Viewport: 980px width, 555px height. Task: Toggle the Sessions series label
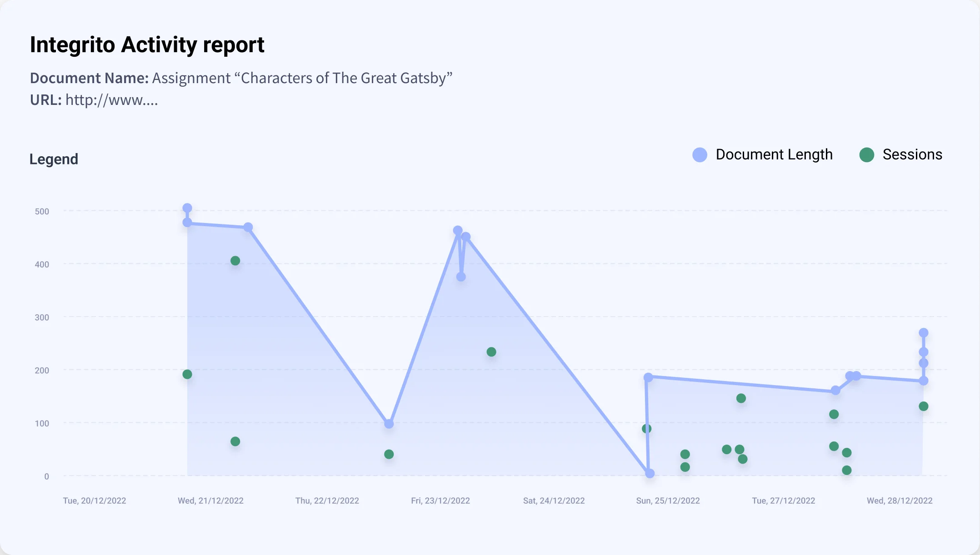coord(912,155)
